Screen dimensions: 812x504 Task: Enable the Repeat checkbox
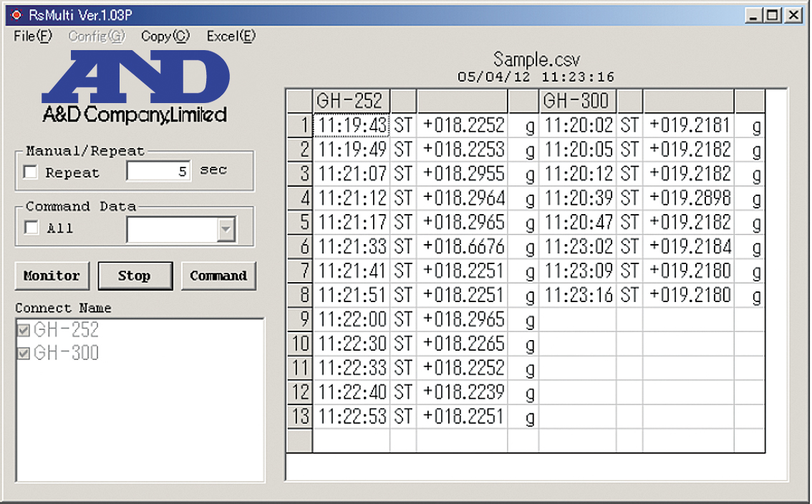pos(31,173)
